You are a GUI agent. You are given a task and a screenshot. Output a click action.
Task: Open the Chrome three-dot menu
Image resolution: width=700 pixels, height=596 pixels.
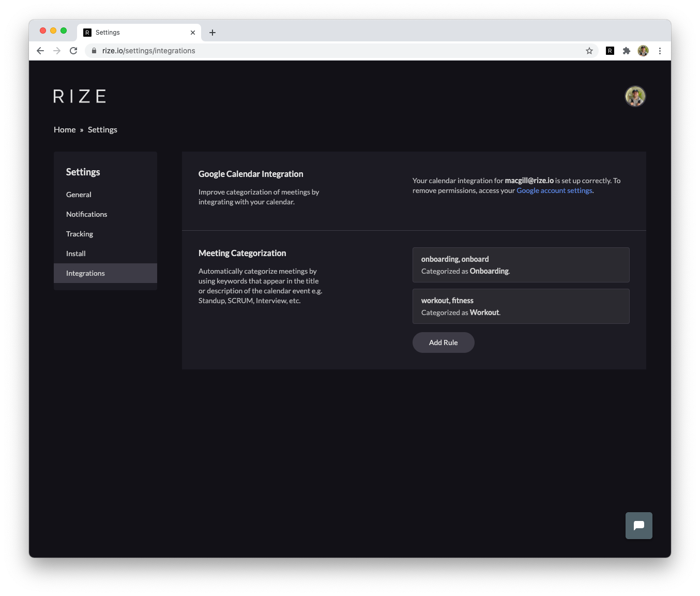tap(660, 51)
